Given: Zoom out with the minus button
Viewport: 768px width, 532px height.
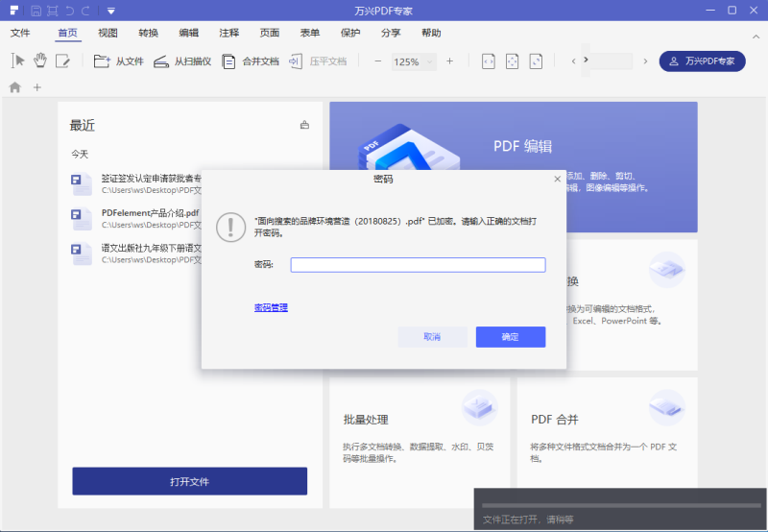Looking at the screenshot, I should 377,61.
